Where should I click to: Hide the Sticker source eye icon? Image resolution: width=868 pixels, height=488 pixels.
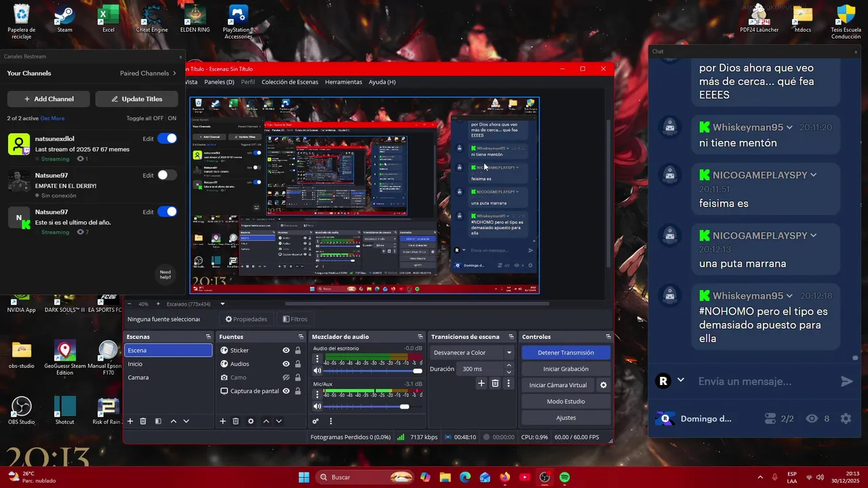[x=286, y=350]
